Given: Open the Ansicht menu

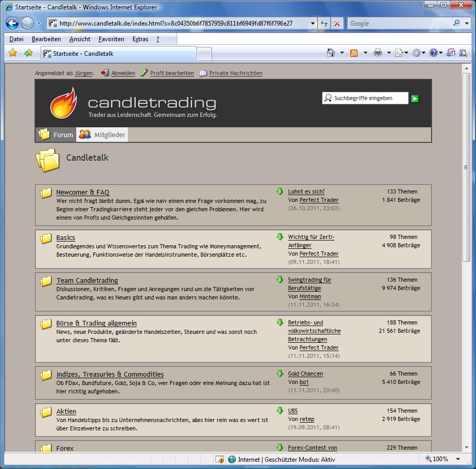Looking at the screenshot, I should pos(80,39).
